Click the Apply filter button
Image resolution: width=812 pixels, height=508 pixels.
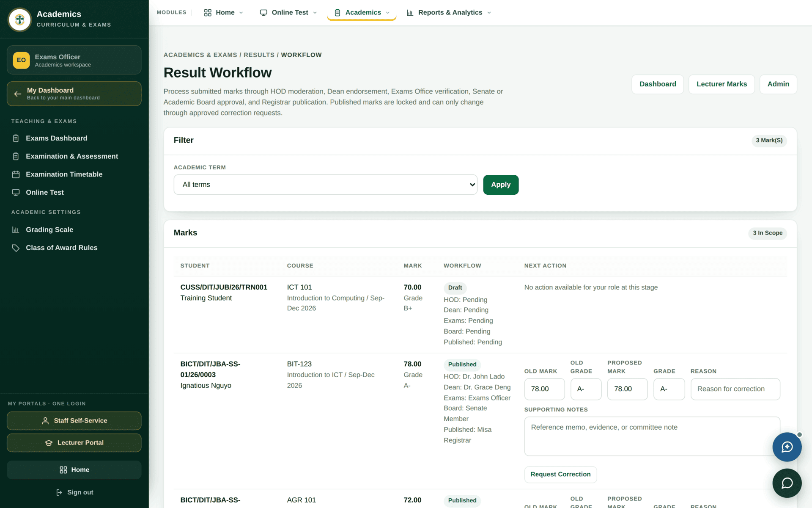coord(501,185)
